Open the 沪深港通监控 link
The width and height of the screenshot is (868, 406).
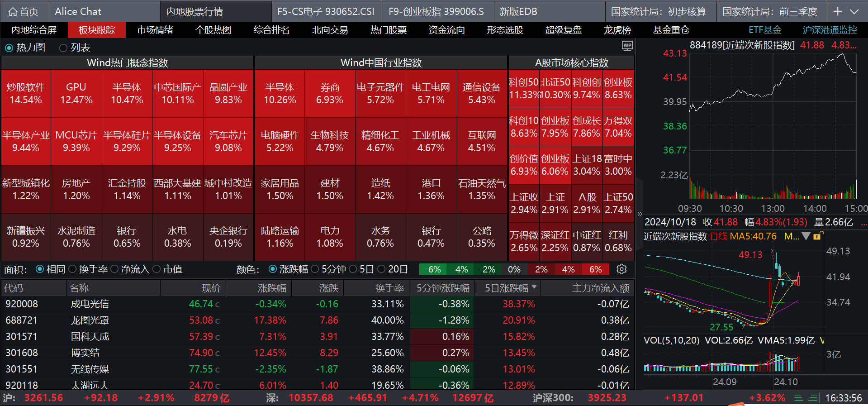click(830, 30)
